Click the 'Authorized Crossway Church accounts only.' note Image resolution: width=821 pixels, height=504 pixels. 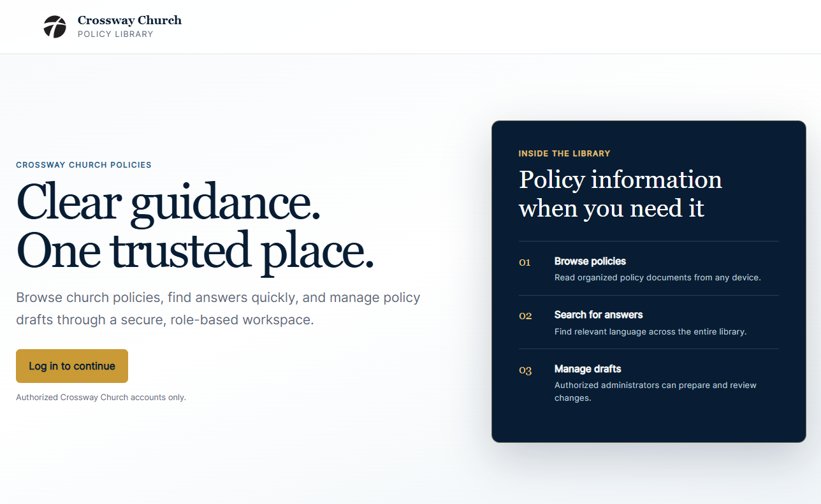pos(101,398)
